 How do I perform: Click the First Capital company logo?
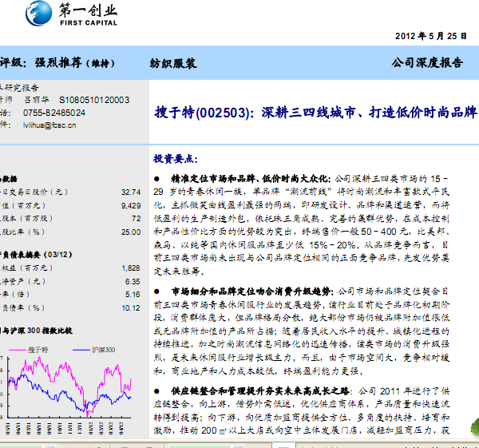tap(73, 14)
